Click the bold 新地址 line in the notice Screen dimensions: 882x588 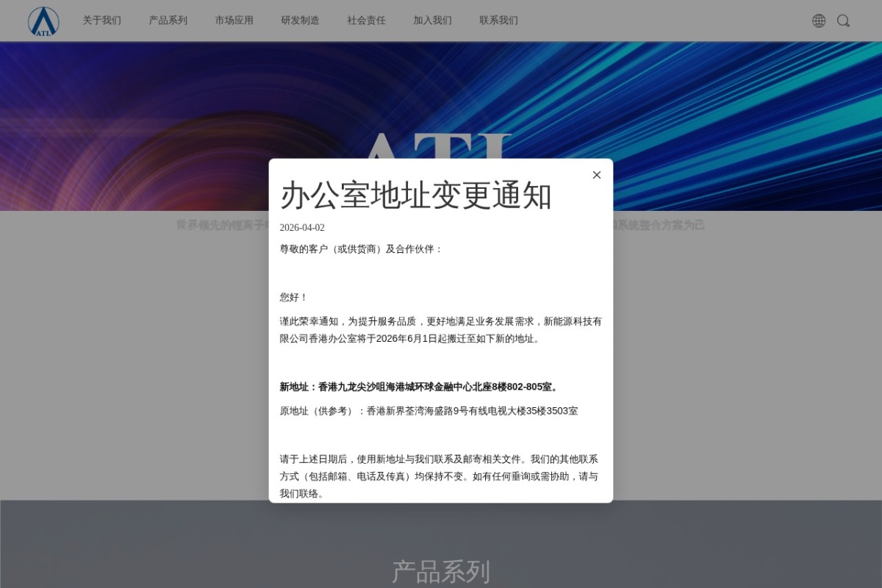click(x=420, y=387)
